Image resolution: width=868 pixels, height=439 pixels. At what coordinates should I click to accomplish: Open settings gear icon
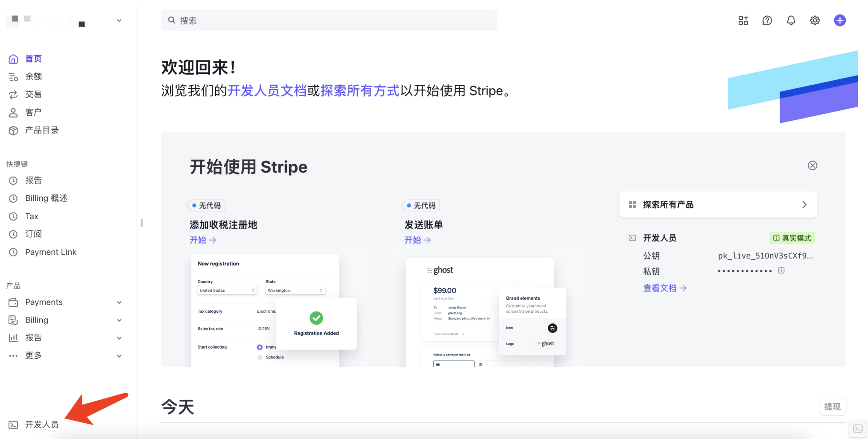(x=815, y=20)
